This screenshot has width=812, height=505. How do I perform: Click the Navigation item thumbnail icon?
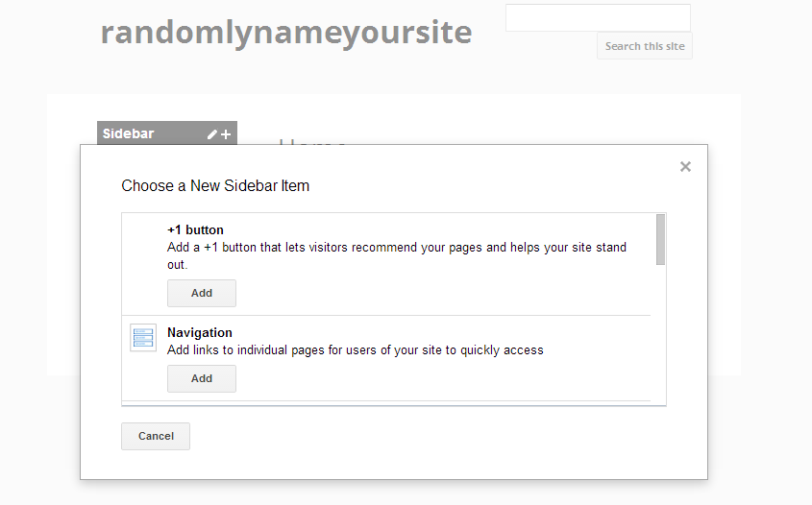143,338
